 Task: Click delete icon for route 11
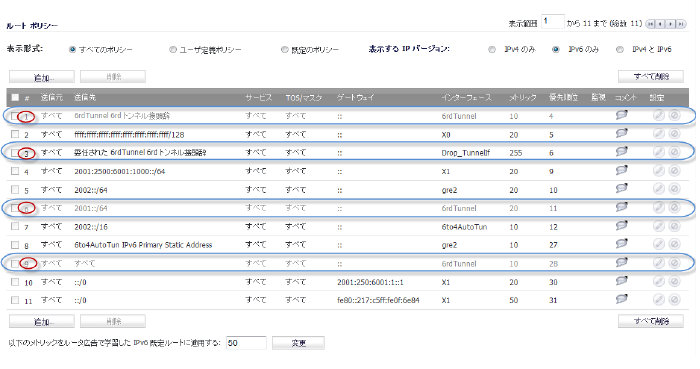675,300
